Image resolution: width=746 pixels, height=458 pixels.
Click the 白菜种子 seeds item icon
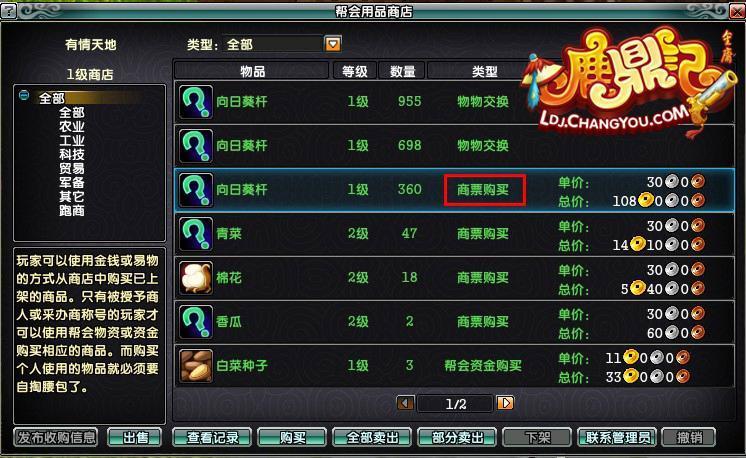point(196,366)
